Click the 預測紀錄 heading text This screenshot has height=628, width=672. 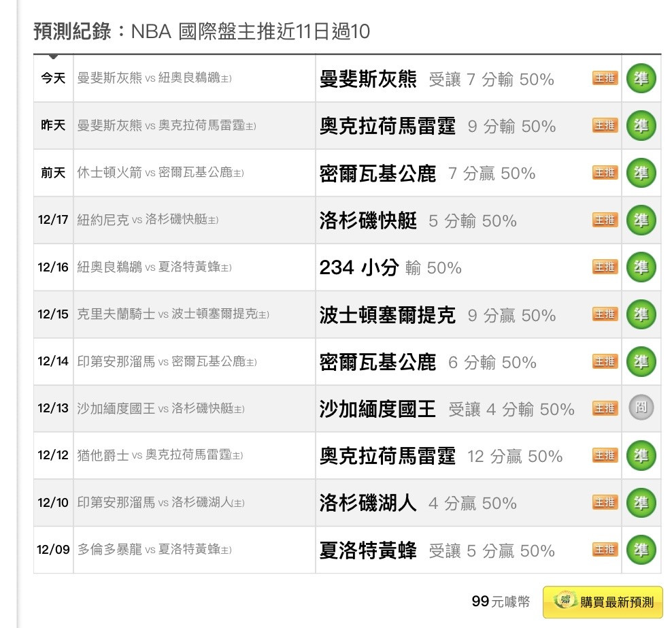coord(72,31)
